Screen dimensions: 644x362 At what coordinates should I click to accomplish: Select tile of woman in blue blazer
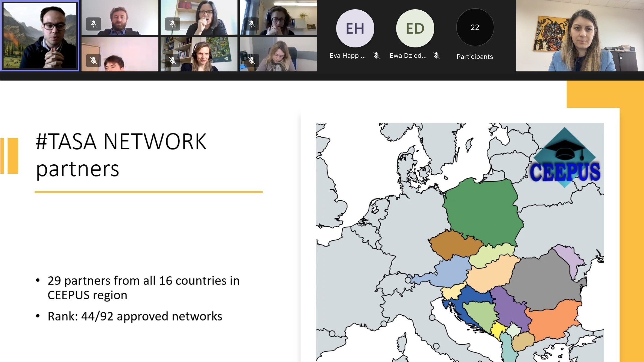pos(580,36)
